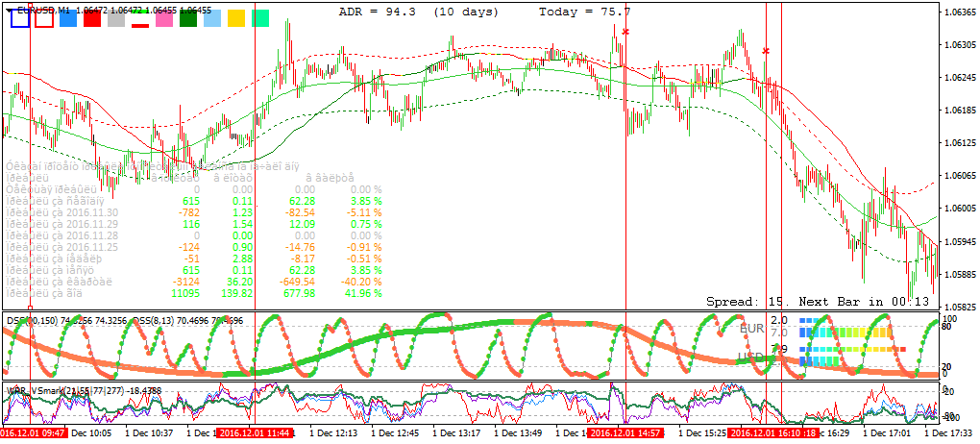This screenshot has width=980, height=444.
Task: Click the blue outlined square button
Action: click(20, 19)
